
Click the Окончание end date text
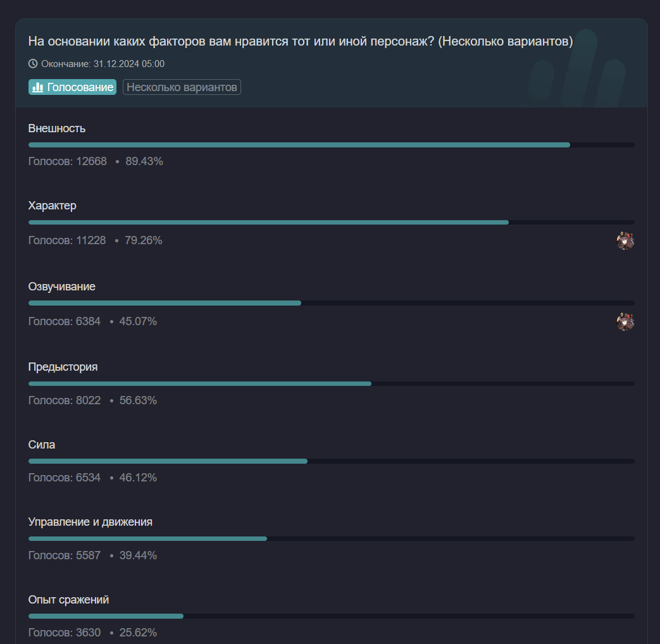103,63
